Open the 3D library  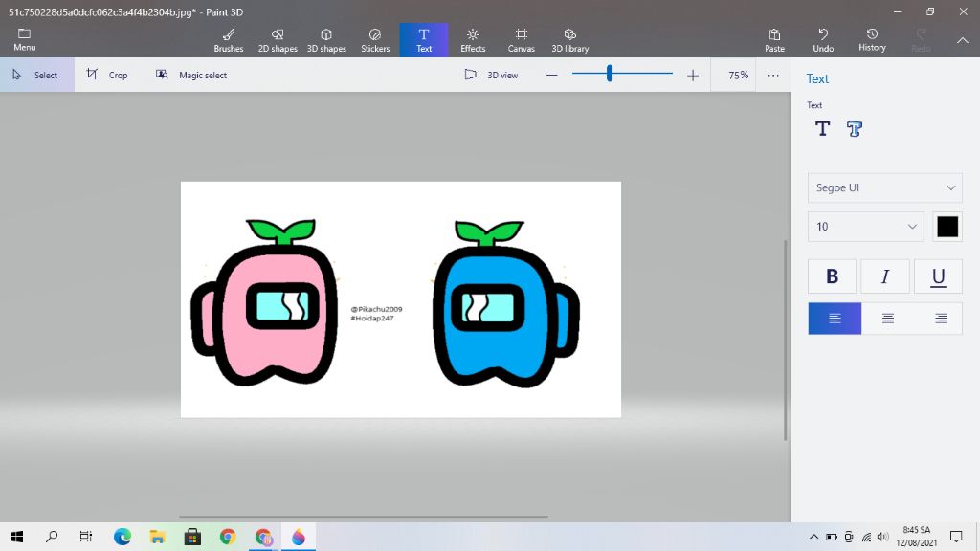[570, 40]
